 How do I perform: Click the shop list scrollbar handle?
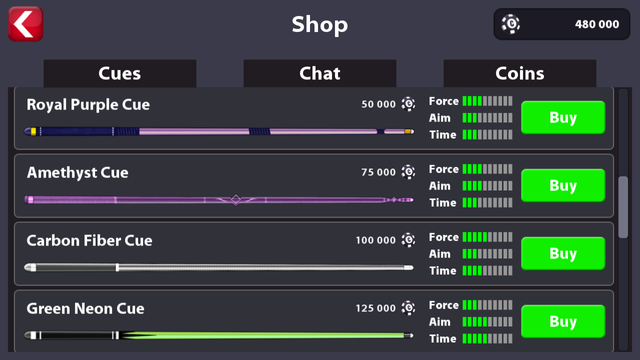click(x=623, y=207)
